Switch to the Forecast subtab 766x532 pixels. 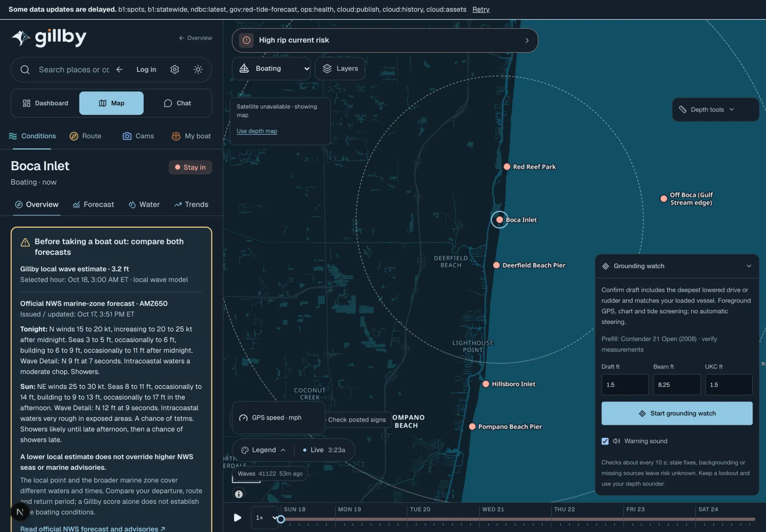pos(93,204)
